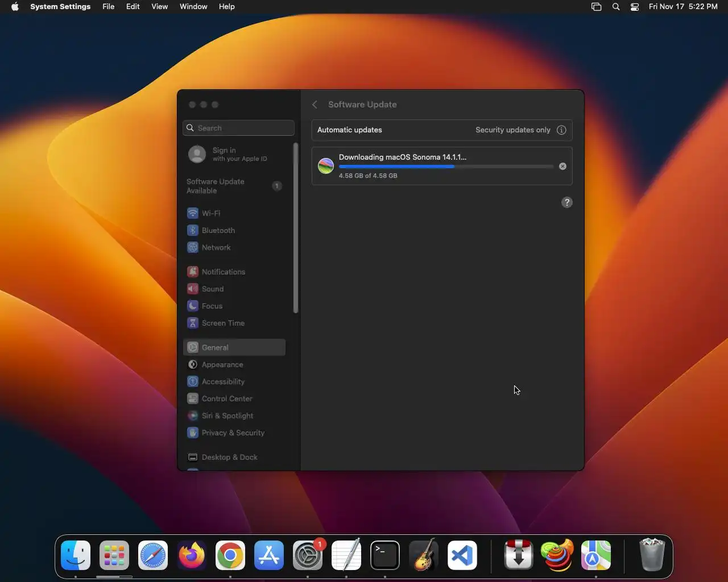Select Network in the sidebar
The image size is (728, 582).
pyautogui.click(x=234, y=247)
